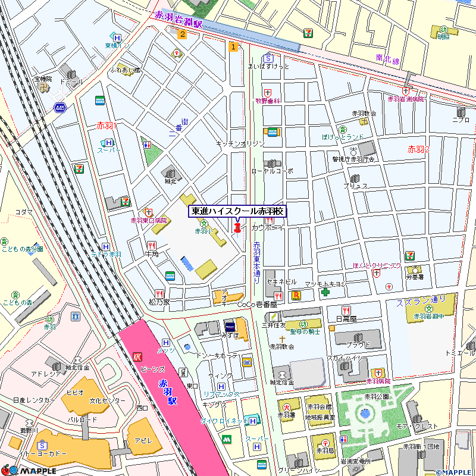Image resolution: width=476 pixels, height=476 pixels.
Task: Click the まいばすけっと supermarket icon
Action: click(268, 58)
